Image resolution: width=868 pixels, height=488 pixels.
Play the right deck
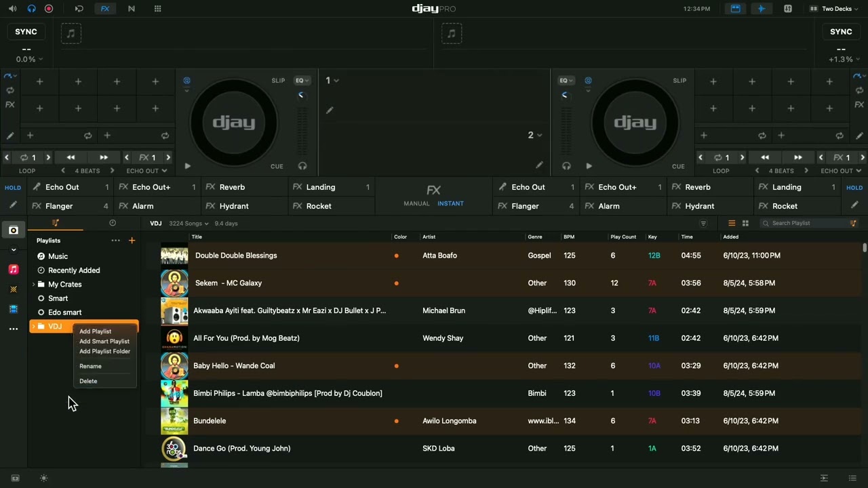[x=589, y=166]
